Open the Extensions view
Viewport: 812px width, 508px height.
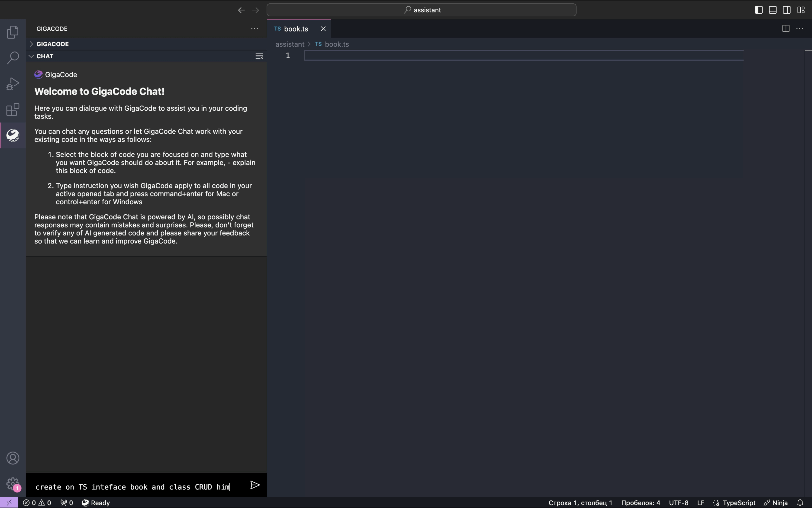13,110
